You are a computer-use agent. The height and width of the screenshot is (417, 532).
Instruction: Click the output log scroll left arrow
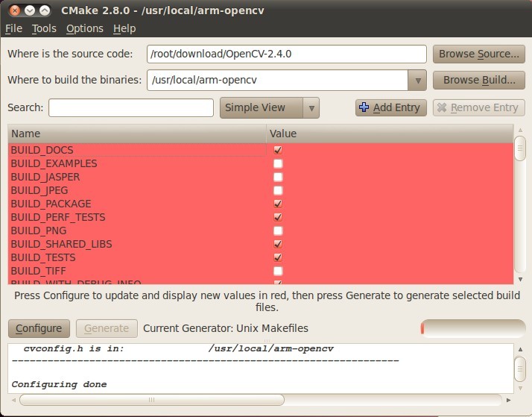pyautogui.click(x=13, y=400)
